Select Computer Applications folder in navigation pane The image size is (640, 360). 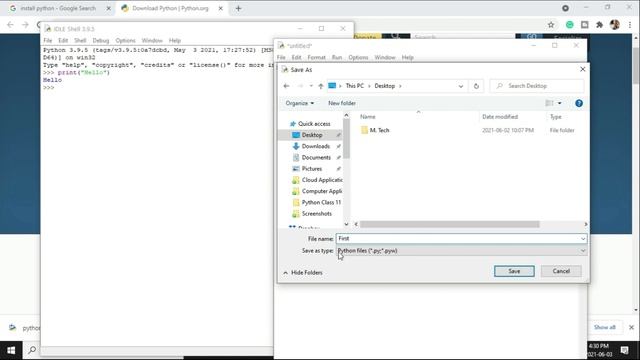point(317,191)
